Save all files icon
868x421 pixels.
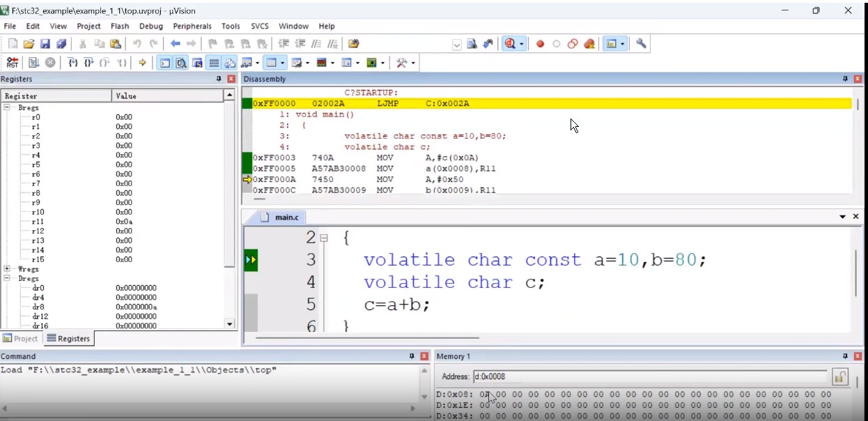61,43
